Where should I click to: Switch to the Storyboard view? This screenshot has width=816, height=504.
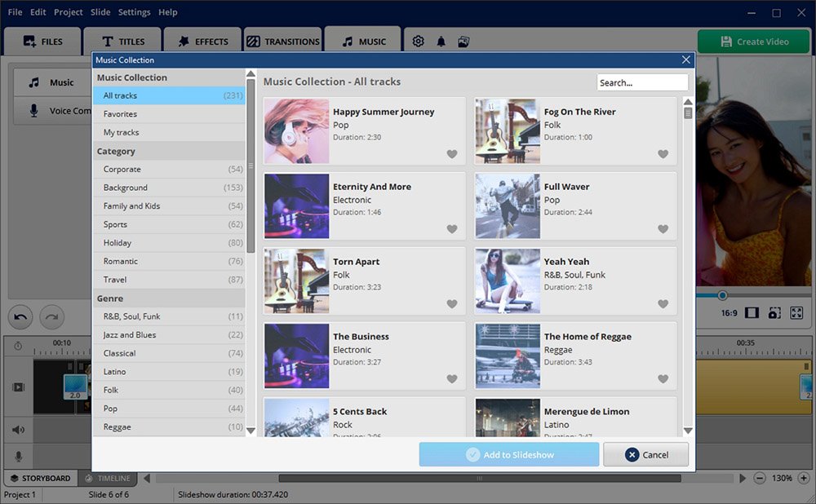(41, 478)
